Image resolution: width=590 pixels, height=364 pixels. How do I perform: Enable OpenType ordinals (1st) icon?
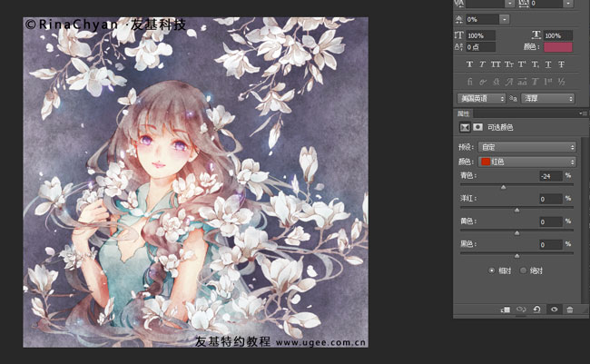coord(548,82)
